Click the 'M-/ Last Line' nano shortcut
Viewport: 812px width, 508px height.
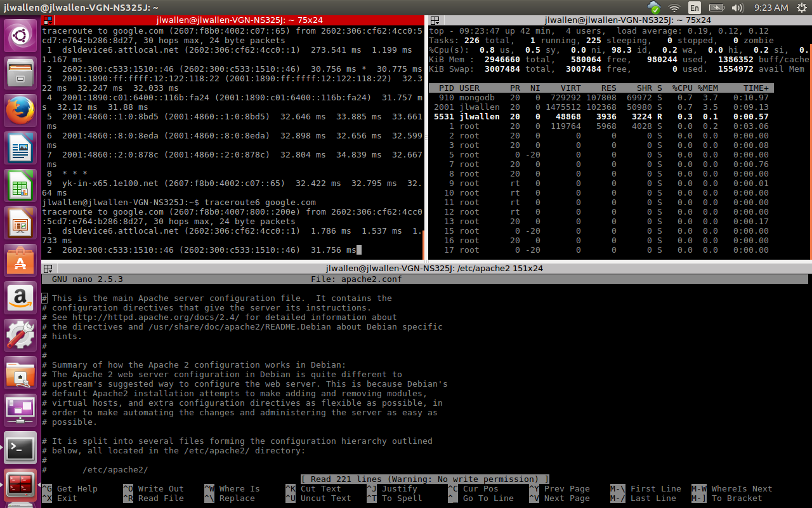(643, 498)
